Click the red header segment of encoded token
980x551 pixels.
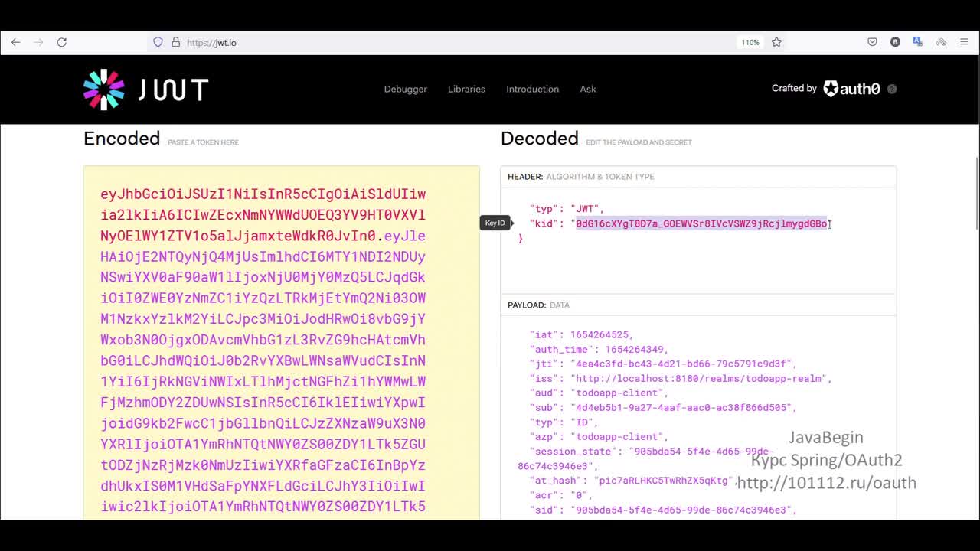click(263, 215)
